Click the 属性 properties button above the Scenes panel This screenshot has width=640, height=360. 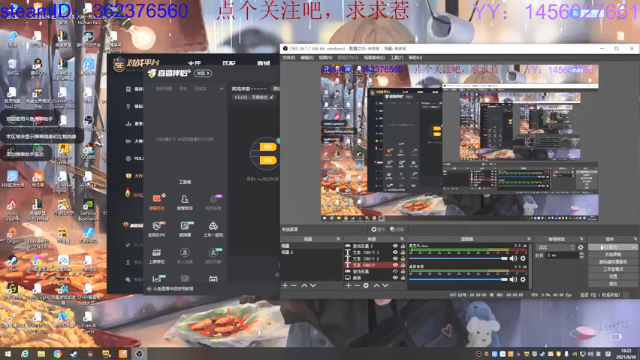(378, 229)
